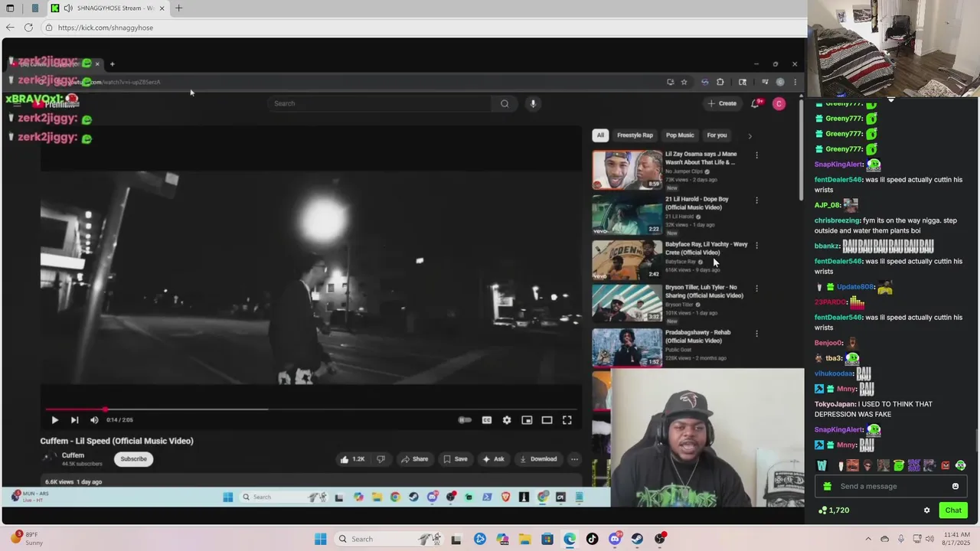Open the video player settings gear
Viewport: 980px width, 551px height.
(507, 420)
